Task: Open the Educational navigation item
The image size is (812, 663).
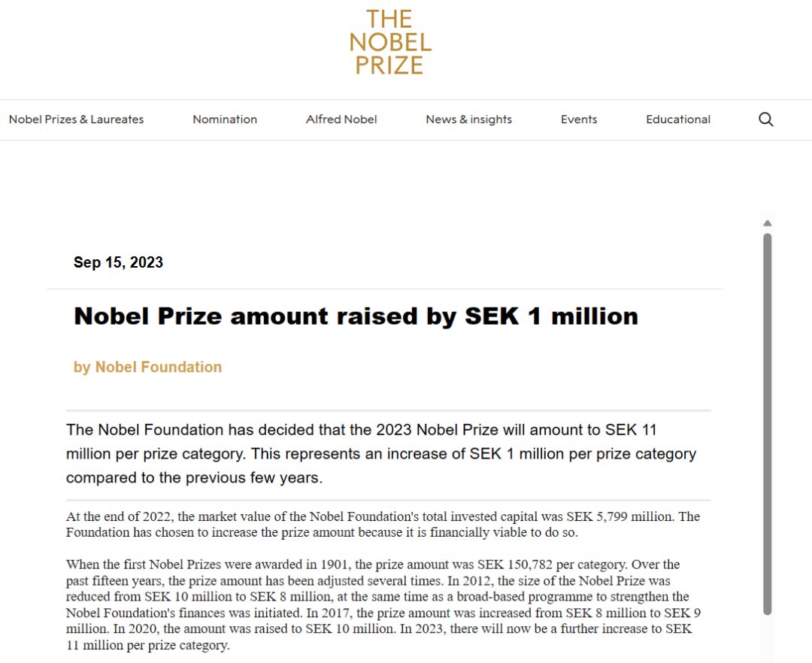Action: [x=678, y=120]
